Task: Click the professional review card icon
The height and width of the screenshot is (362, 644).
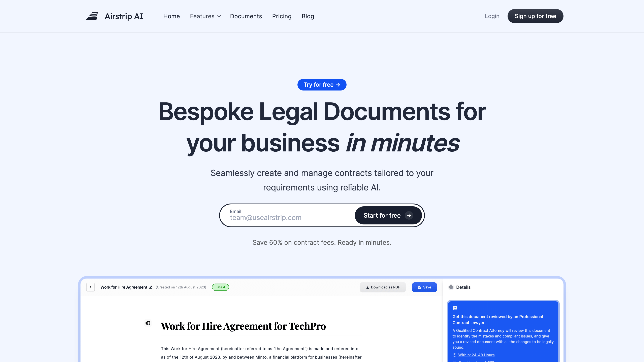Action: click(455, 308)
